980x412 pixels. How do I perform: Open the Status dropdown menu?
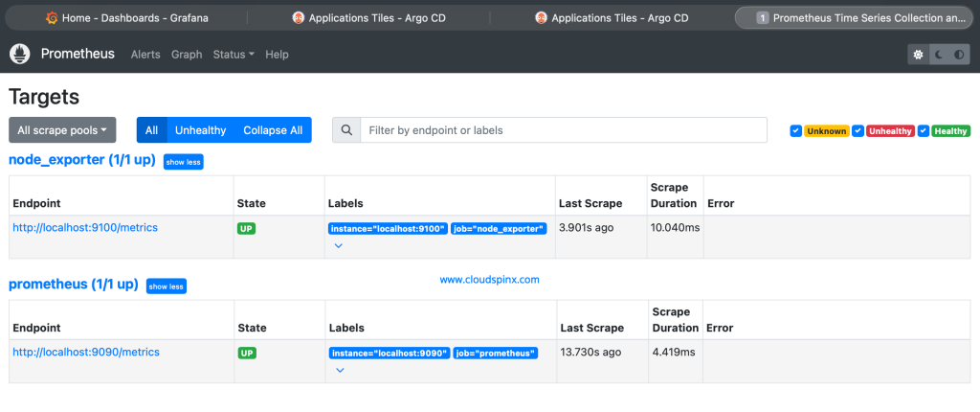[234, 55]
